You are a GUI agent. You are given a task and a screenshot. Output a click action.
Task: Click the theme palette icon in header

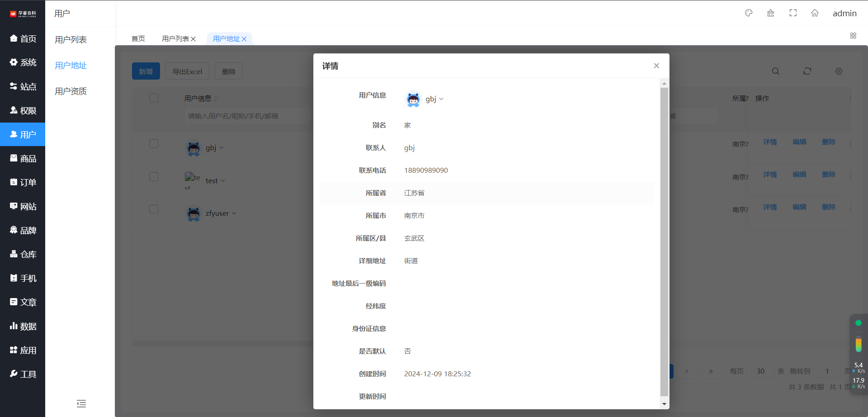[749, 13]
